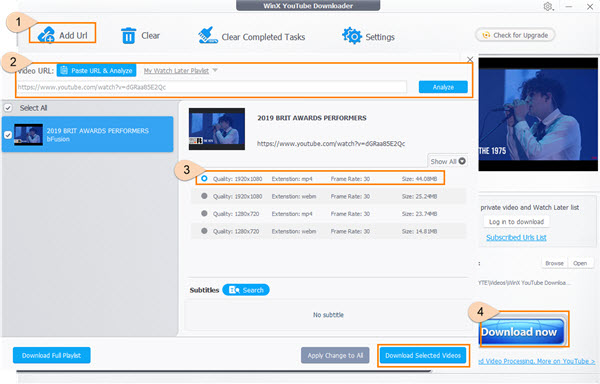The image size is (600, 384).
Task: Click Log in to download button
Action: point(516,222)
